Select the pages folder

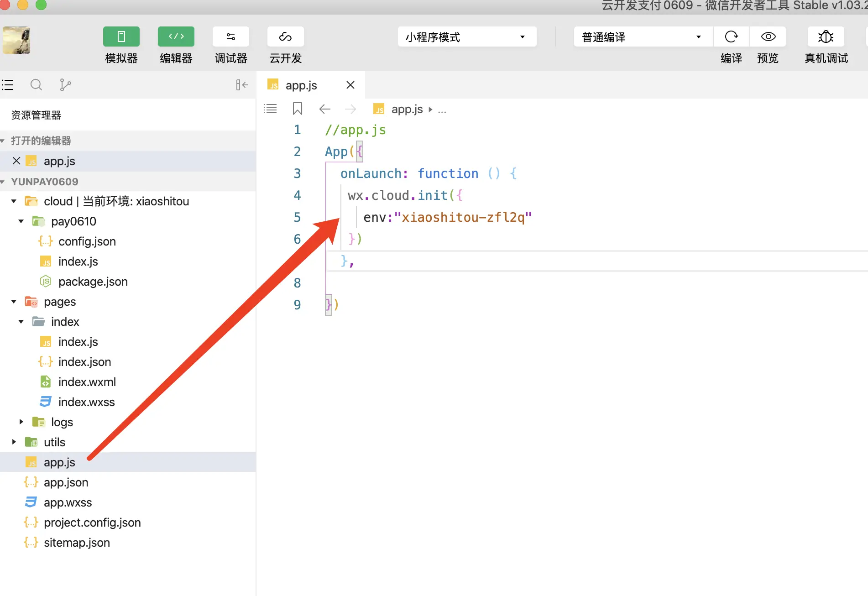point(128,302)
